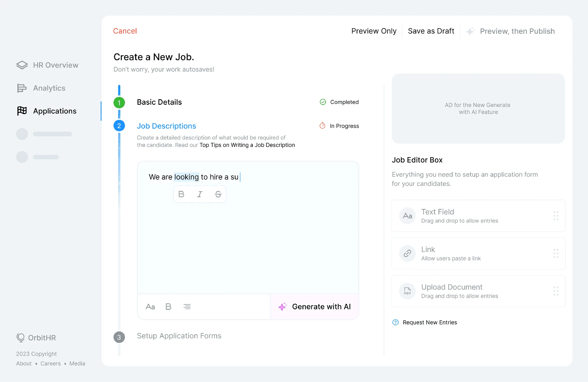Click Preview Only
Screen dimensions: 588x382
pos(374,31)
